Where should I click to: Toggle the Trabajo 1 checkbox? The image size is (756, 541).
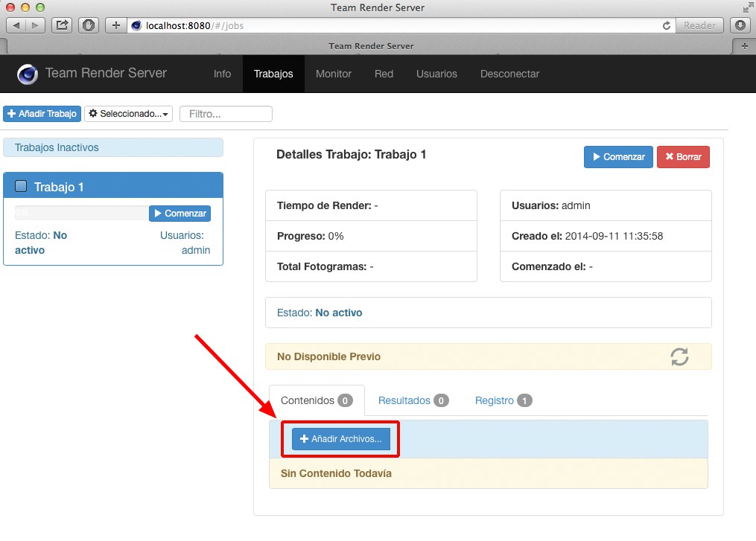click(21, 186)
